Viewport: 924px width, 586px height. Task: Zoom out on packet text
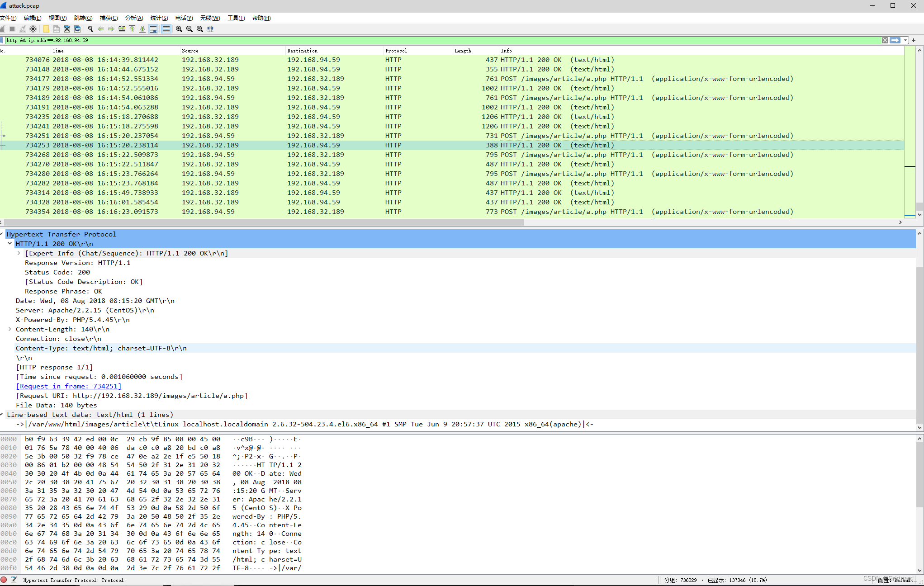(x=190, y=29)
